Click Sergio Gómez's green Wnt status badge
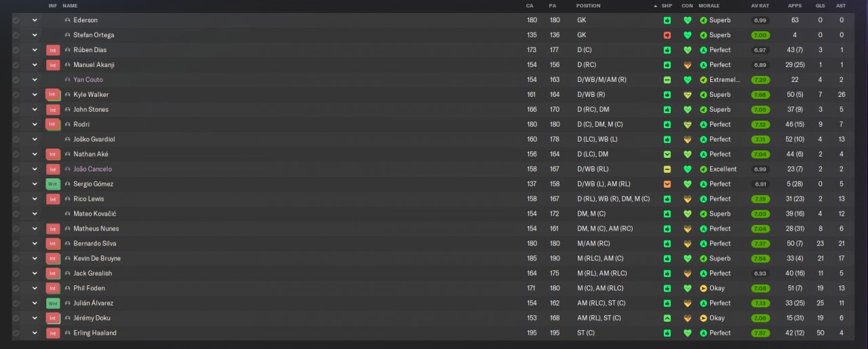This screenshot has width=868, height=349. [54, 184]
